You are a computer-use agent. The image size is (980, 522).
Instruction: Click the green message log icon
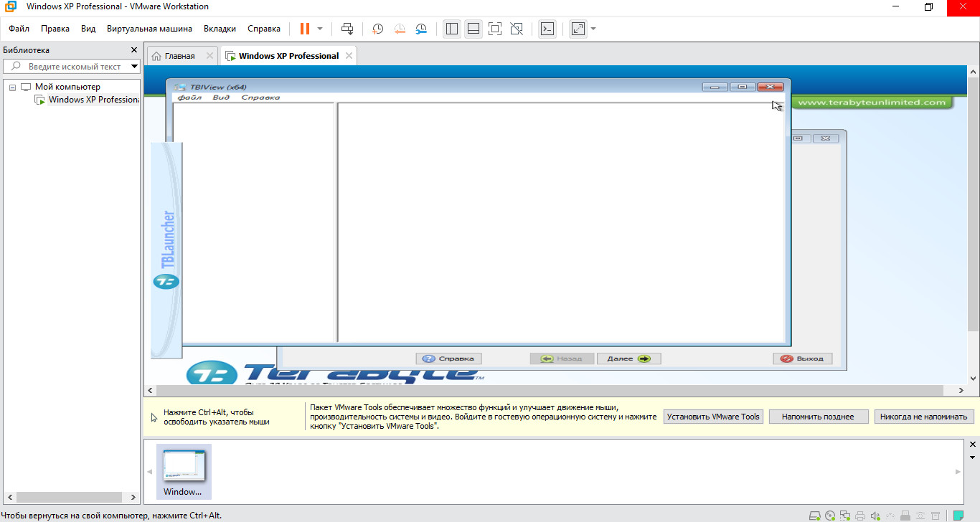[958, 516]
